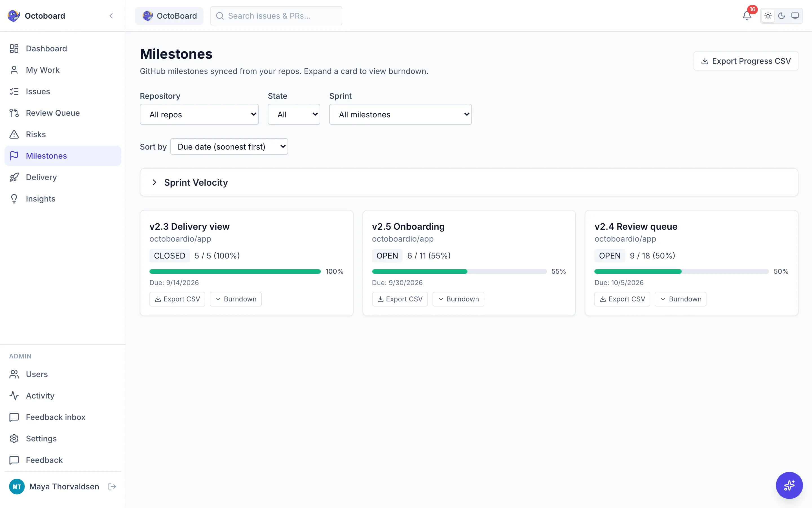Expand Burndown for v2.4 Review queue

point(680,299)
